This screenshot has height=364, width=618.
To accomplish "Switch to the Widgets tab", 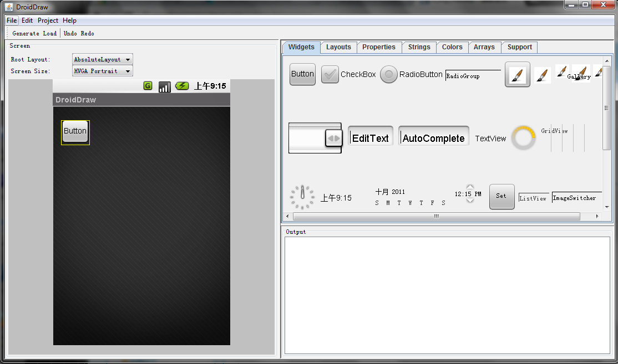I will click(x=301, y=47).
